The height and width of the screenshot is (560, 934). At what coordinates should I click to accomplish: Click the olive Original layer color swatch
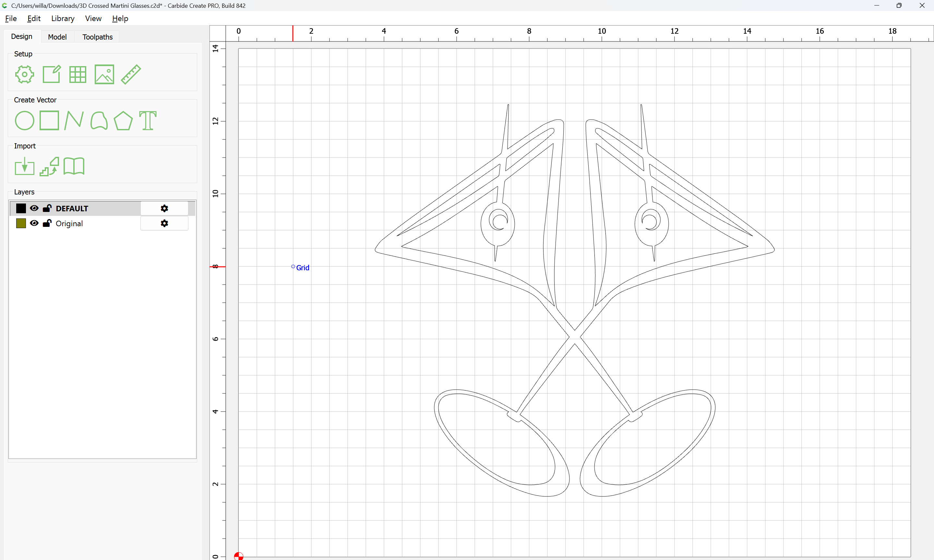point(21,223)
